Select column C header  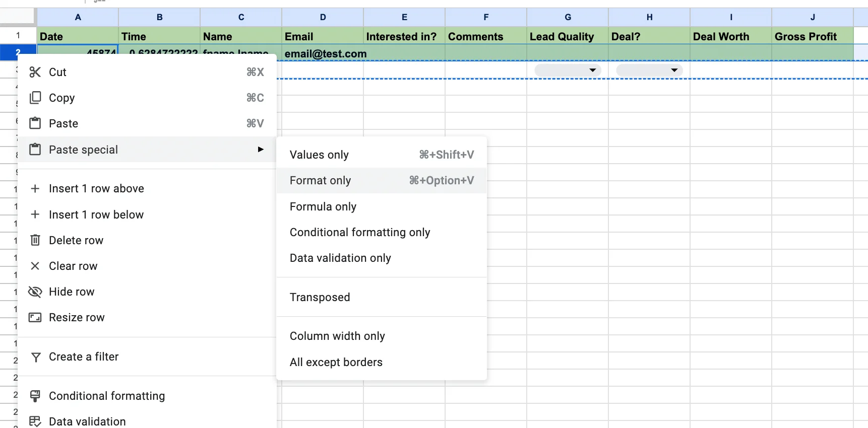241,17
